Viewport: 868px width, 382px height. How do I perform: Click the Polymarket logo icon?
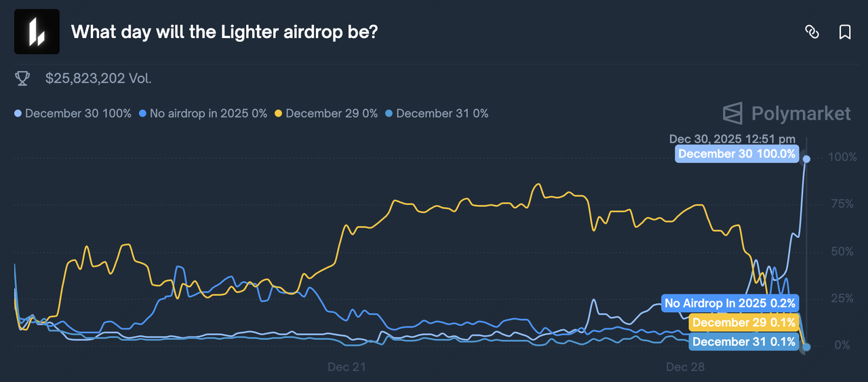tap(732, 113)
